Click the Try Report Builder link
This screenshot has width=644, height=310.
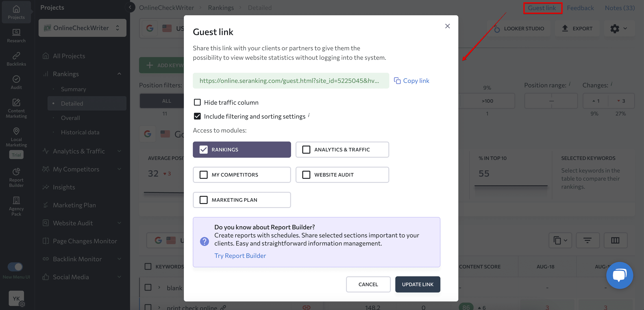[x=240, y=255]
